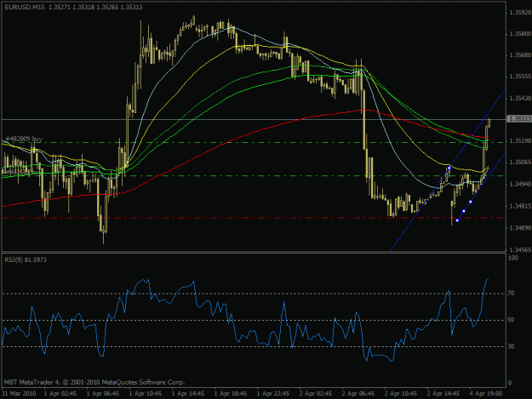Image resolution: width=532 pixels, height=399 pixels.
Task: Click RSI scale level 30 label
Action: pos(512,346)
